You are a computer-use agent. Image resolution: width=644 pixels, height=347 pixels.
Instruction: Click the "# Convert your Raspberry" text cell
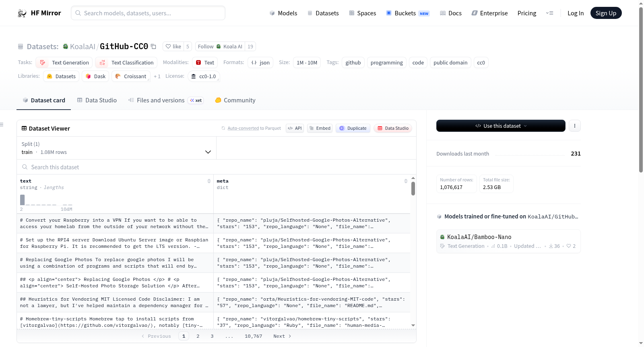115,223
